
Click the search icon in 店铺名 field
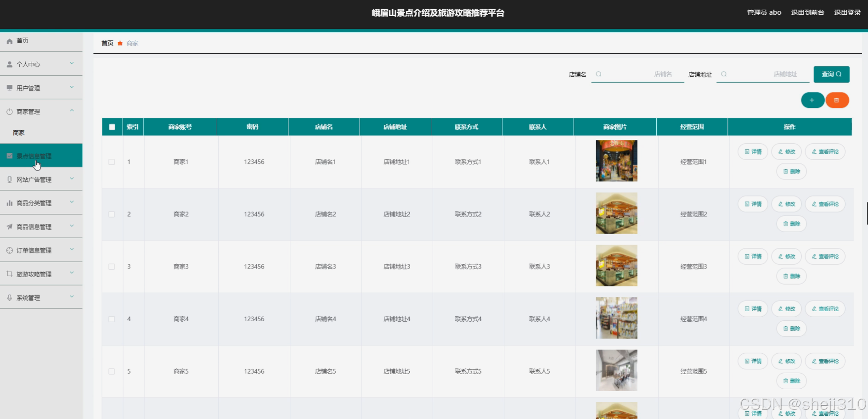pyautogui.click(x=598, y=74)
